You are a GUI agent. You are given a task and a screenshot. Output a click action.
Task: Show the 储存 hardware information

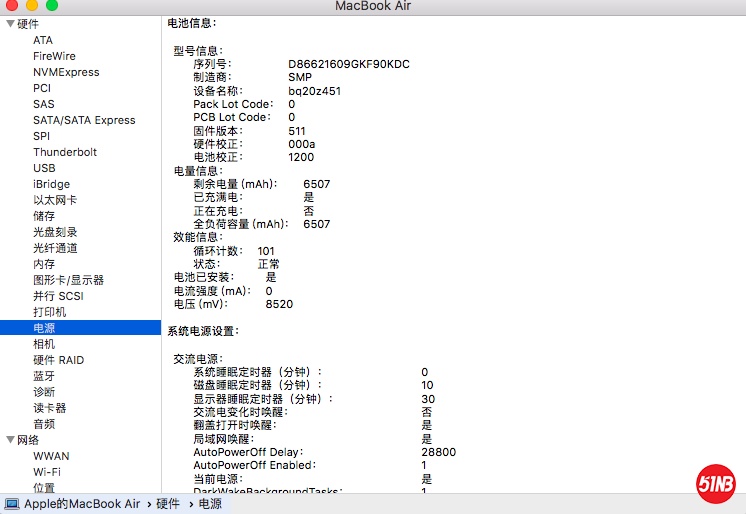pos(44,216)
